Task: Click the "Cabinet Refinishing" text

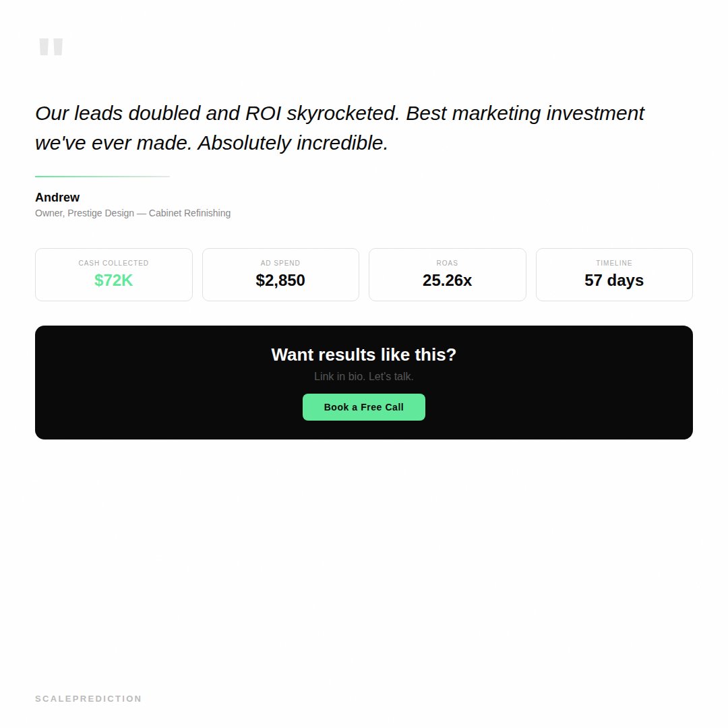Action: click(x=189, y=213)
